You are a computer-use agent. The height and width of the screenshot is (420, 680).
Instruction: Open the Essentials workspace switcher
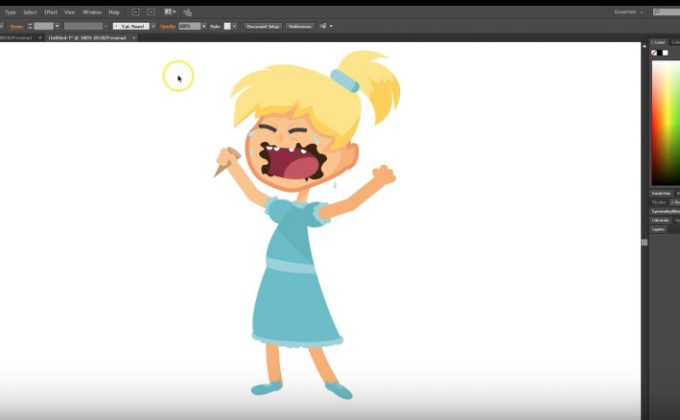[629, 12]
